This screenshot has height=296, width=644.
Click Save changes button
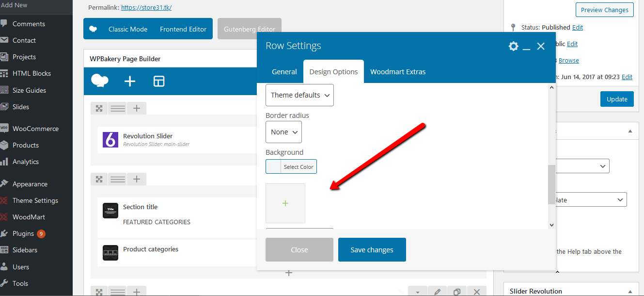(372, 250)
